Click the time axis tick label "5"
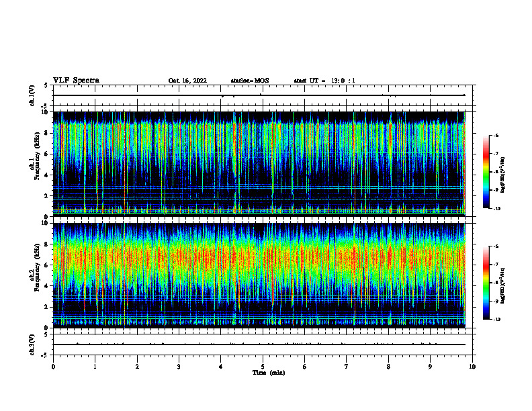 tap(263, 367)
